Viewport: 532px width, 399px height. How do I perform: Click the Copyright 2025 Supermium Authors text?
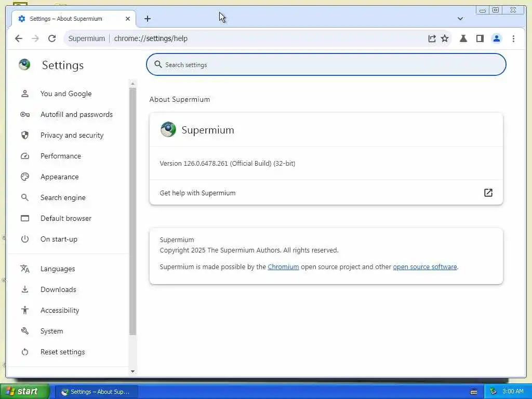click(x=249, y=250)
